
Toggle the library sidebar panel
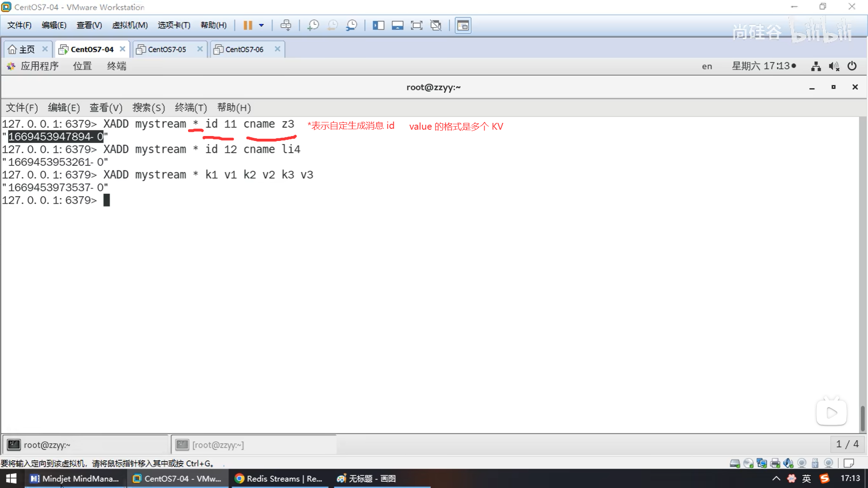(x=378, y=25)
